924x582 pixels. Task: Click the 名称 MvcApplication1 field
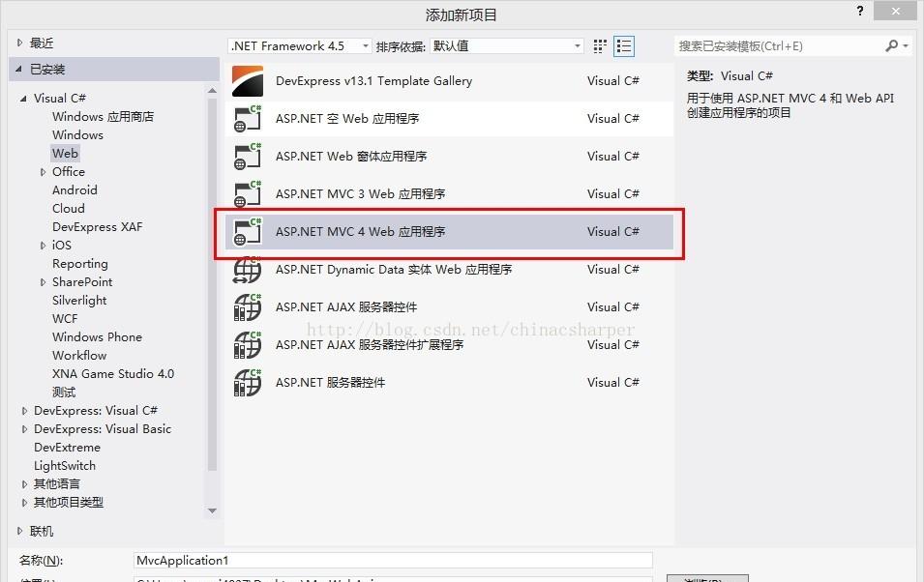coord(393,560)
